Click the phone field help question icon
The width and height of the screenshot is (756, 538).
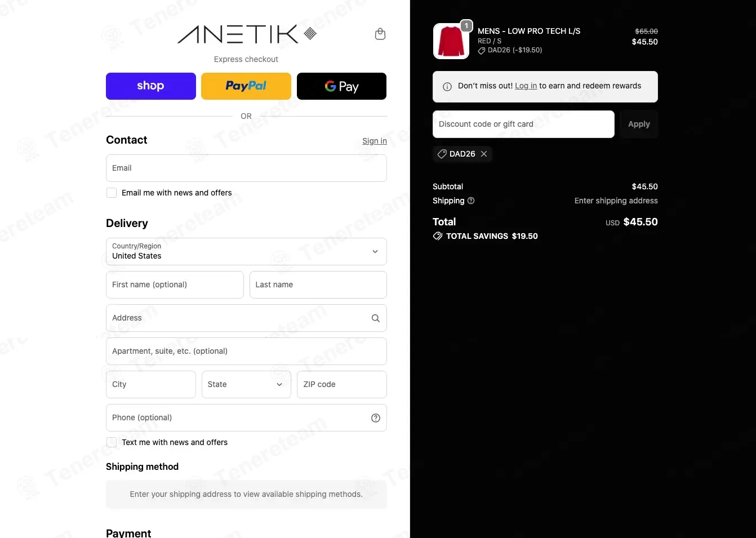pyautogui.click(x=376, y=418)
